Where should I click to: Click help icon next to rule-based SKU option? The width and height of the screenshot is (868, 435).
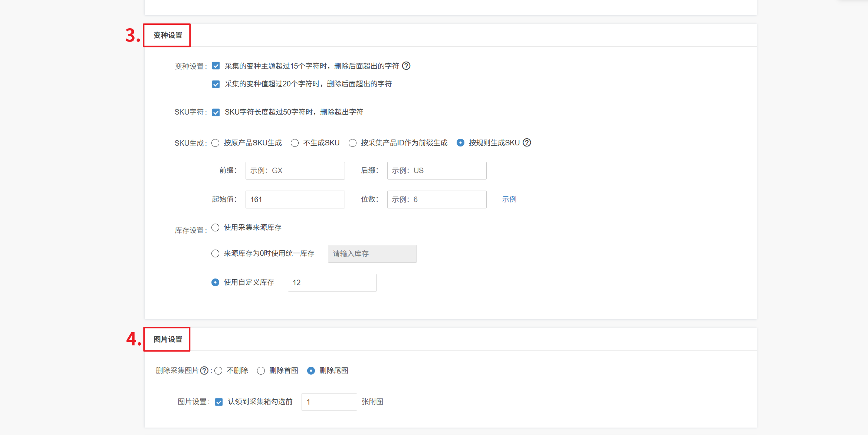coord(527,143)
